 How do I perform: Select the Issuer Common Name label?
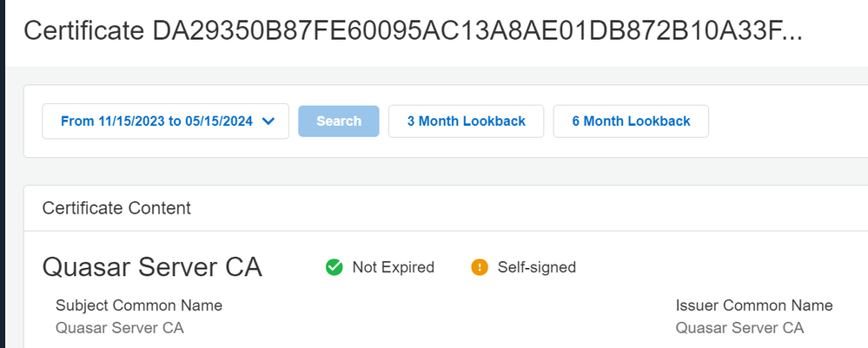754,305
